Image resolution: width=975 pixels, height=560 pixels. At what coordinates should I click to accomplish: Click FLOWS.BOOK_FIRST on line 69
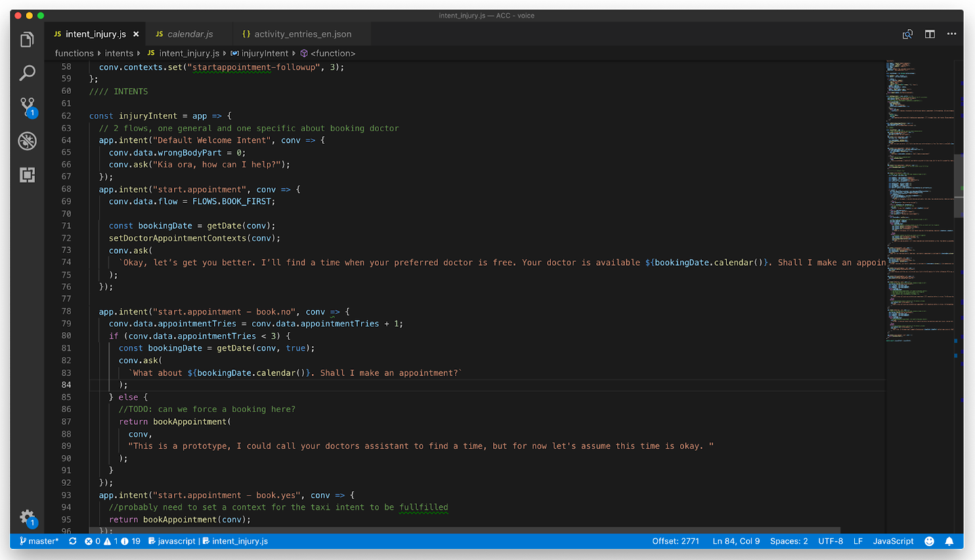click(x=232, y=201)
